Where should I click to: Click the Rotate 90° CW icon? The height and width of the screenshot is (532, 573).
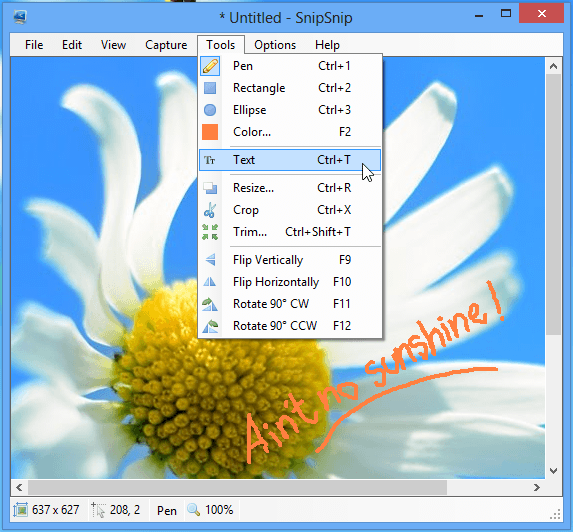pyautogui.click(x=210, y=304)
